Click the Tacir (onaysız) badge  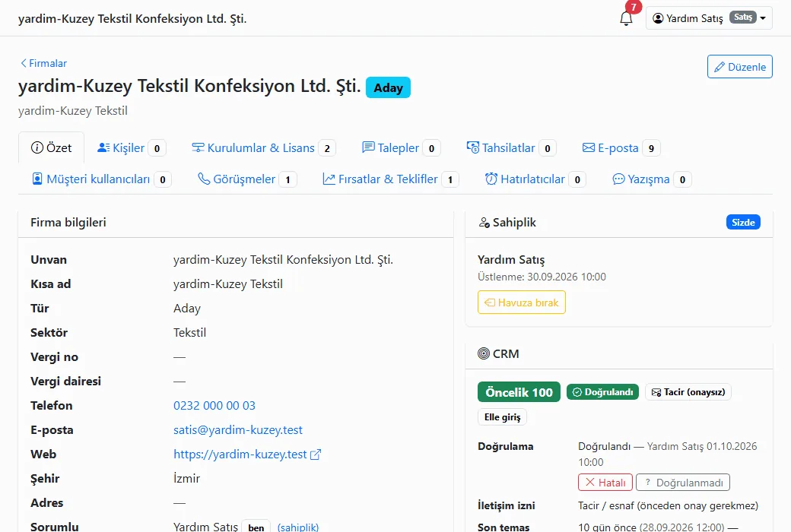tap(688, 392)
